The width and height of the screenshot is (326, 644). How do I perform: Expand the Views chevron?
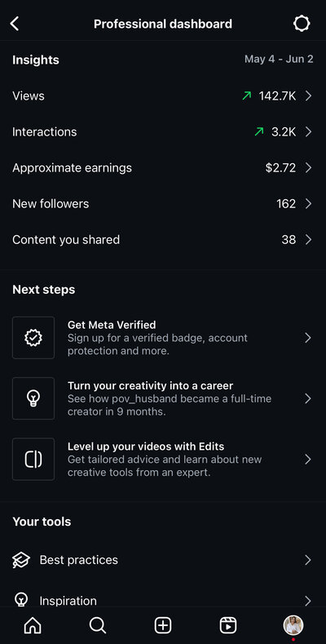click(308, 96)
